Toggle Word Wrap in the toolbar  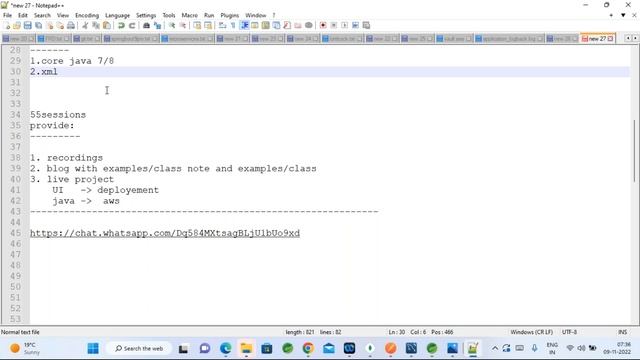[222, 26]
